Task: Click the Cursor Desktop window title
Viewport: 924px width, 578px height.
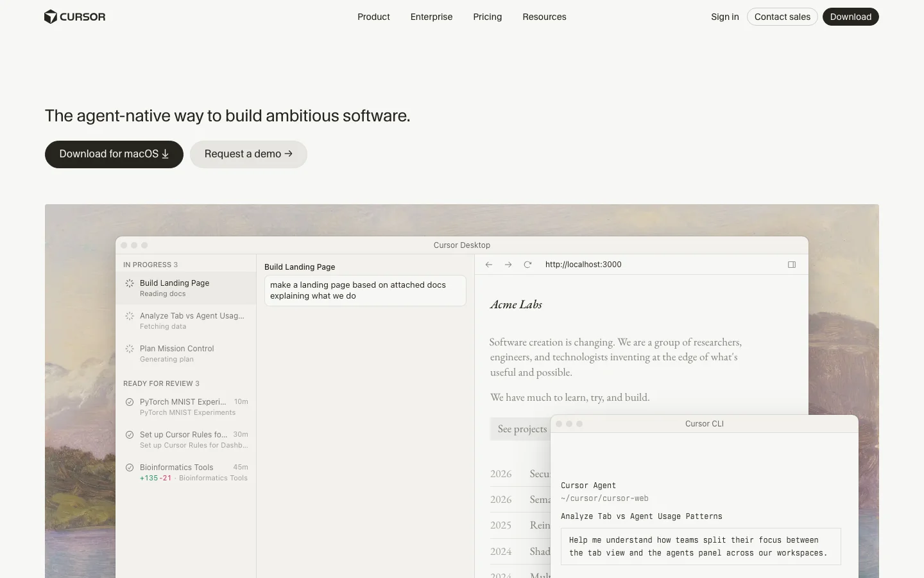Action: pyautogui.click(x=462, y=245)
